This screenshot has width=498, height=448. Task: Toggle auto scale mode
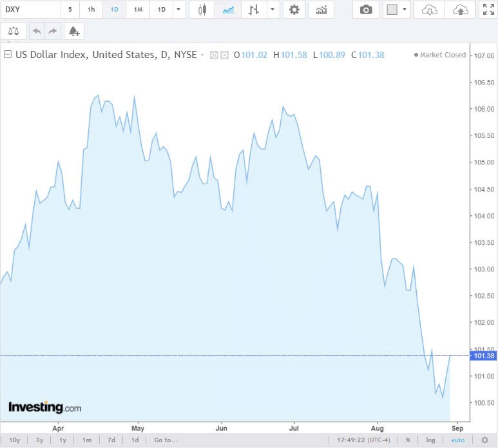tap(457, 440)
